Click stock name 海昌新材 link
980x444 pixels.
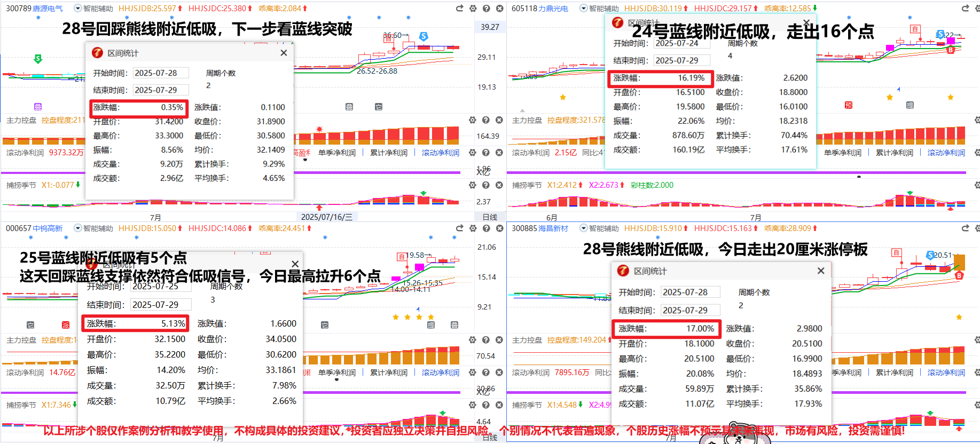[553, 228]
